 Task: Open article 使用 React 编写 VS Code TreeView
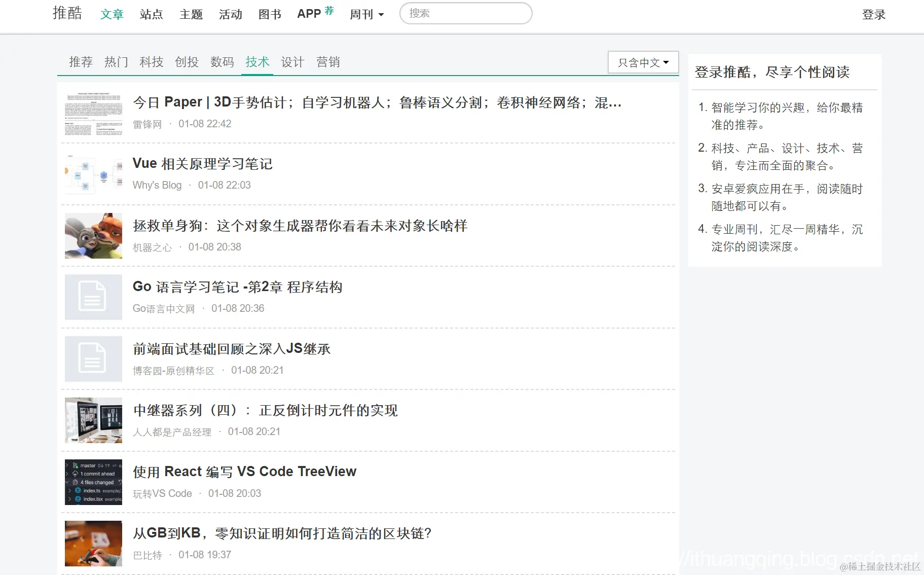click(245, 472)
